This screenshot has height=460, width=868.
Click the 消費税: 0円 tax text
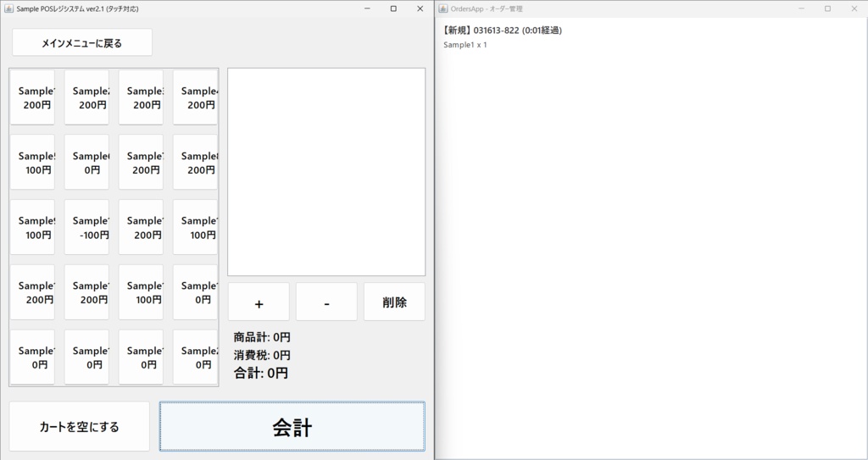point(262,355)
